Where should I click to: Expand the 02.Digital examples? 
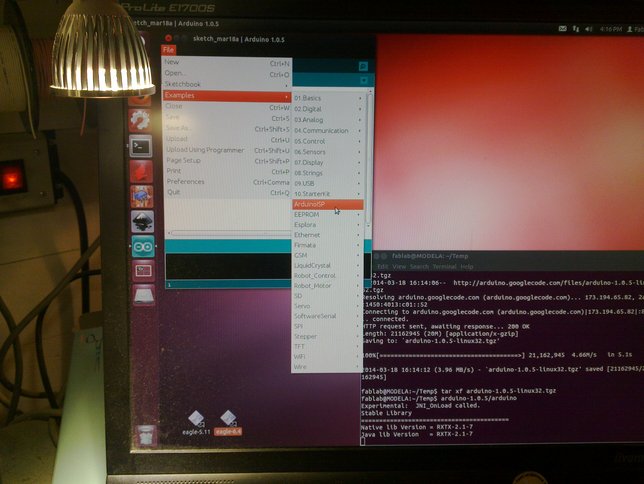[328, 109]
